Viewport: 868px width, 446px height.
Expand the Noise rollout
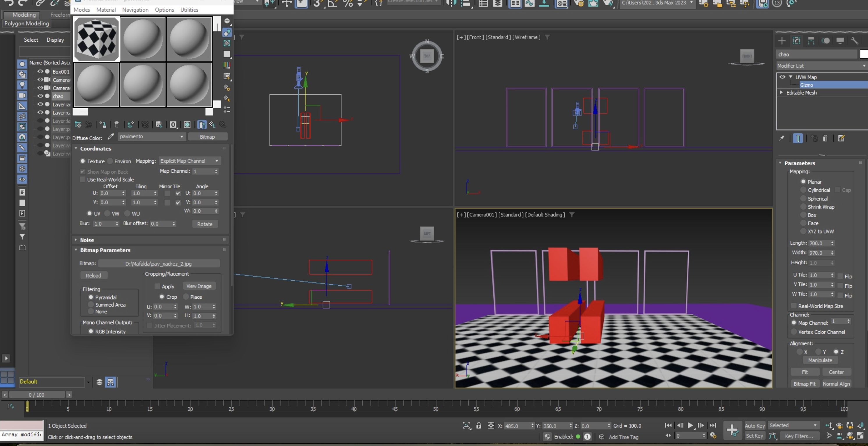tap(87, 240)
